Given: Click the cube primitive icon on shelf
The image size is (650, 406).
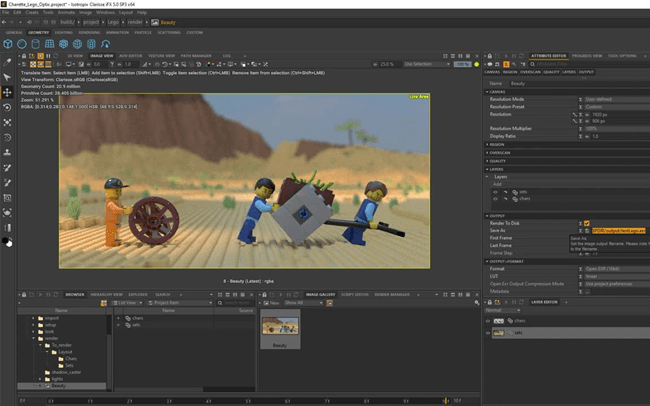Looking at the screenshot, I should [x=10, y=44].
